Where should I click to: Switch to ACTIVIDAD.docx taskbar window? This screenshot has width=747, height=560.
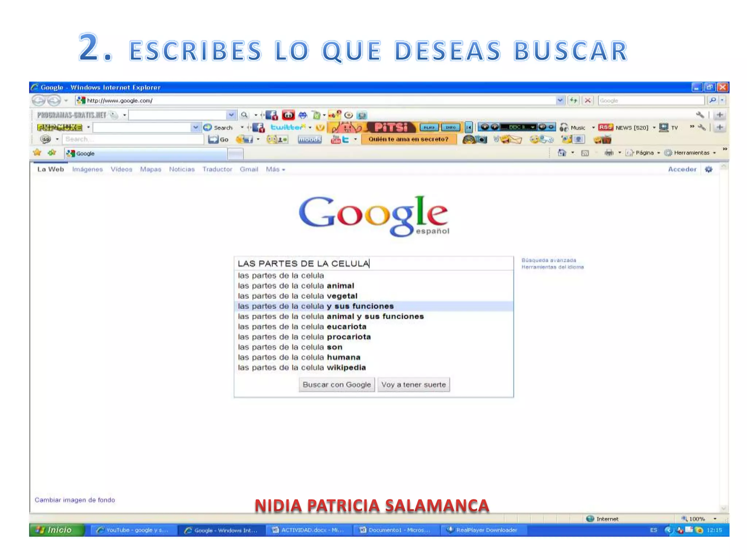point(309,530)
